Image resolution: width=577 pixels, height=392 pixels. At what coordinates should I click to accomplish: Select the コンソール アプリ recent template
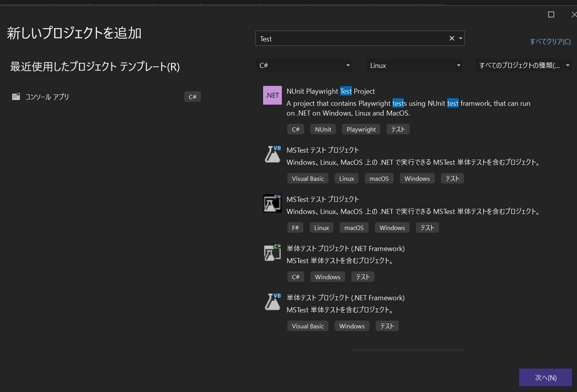pyautogui.click(x=106, y=97)
